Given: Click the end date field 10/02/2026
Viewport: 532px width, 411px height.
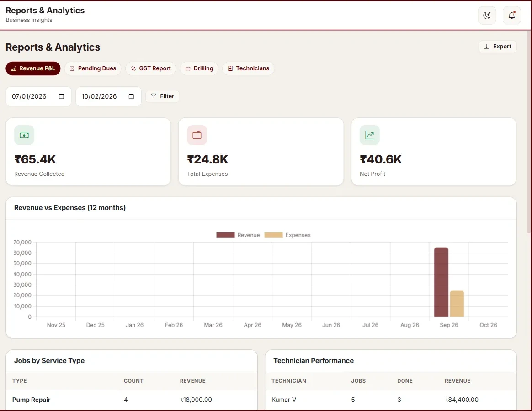Looking at the screenshot, I should click(x=108, y=96).
